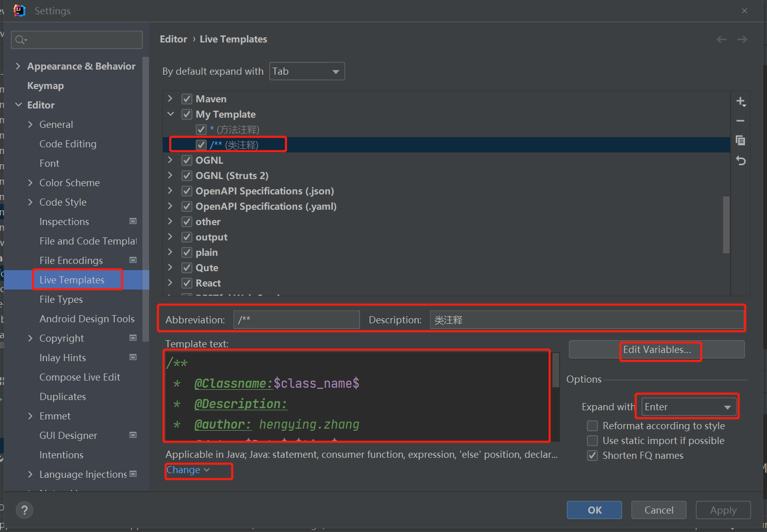Image resolution: width=767 pixels, height=532 pixels.
Task: Select File Types in the sidebar
Action: click(61, 299)
